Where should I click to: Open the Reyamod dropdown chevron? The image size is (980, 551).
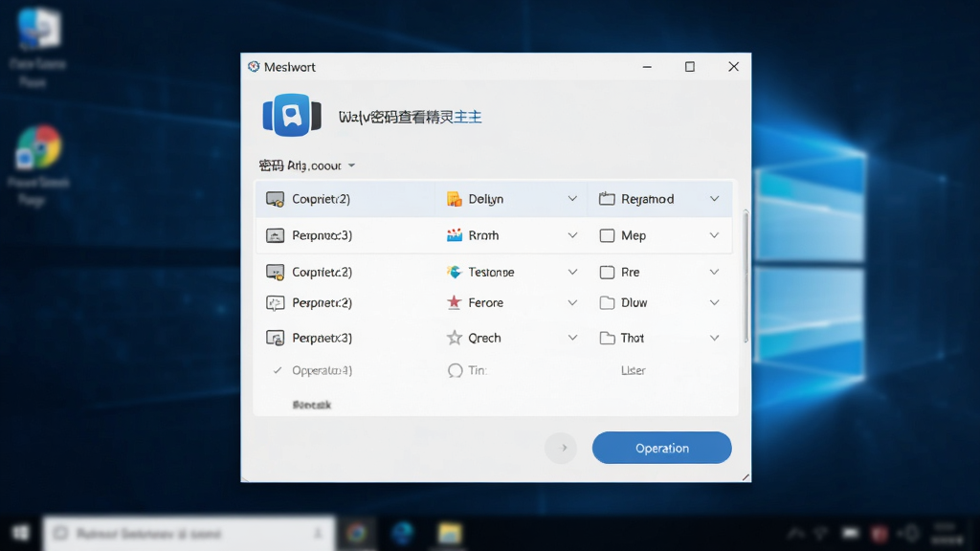[714, 199]
